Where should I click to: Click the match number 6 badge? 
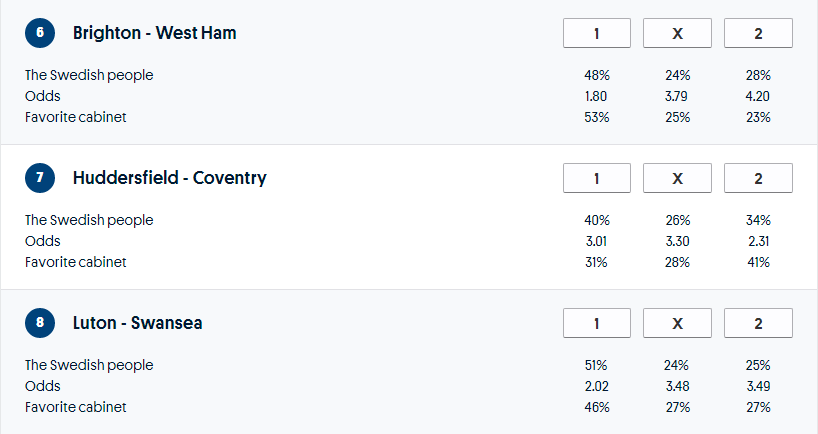pyautogui.click(x=40, y=33)
